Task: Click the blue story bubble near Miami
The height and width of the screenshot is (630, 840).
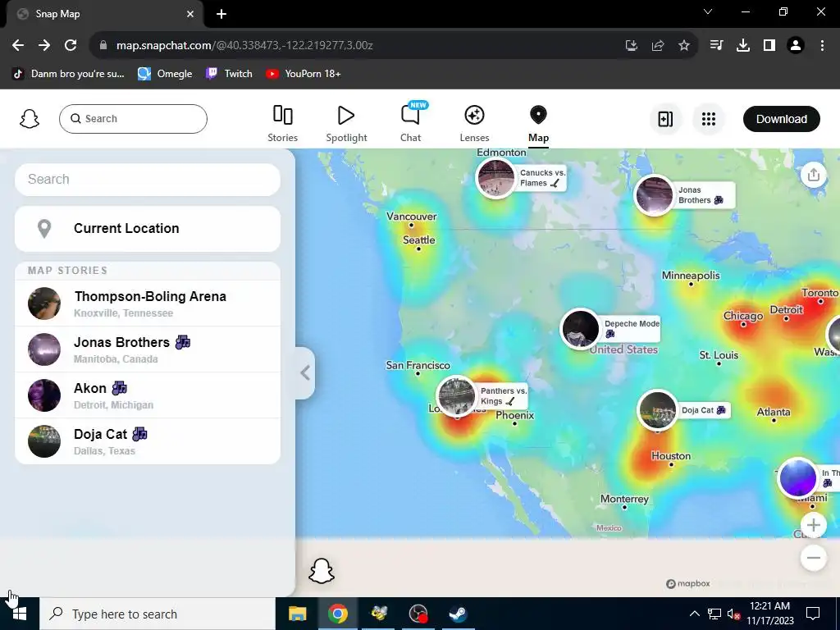Action: (x=797, y=477)
